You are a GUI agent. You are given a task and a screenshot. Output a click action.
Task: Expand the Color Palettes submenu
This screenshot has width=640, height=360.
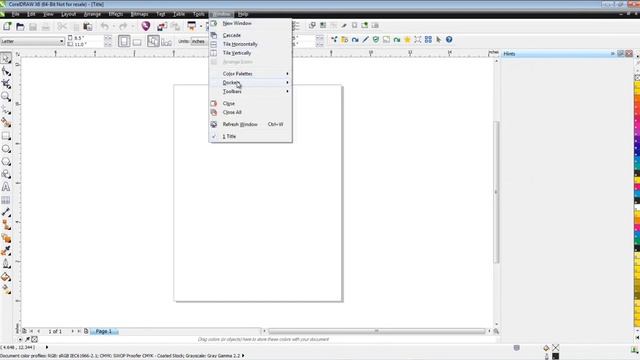pyautogui.click(x=250, y=74)
